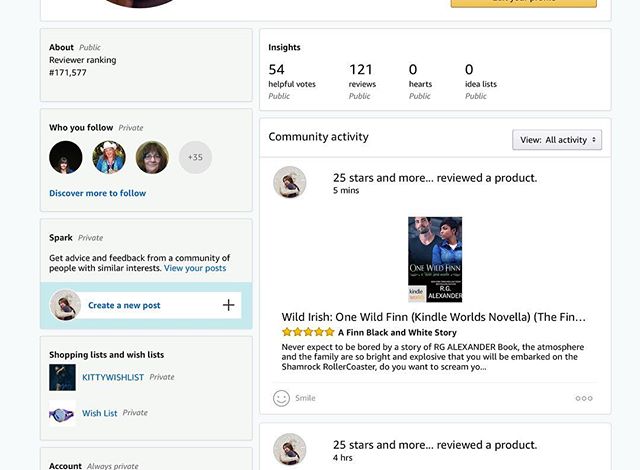Open the three-dot review options menu
Viewport: 640px width, 470px height.
coord(584,398)
